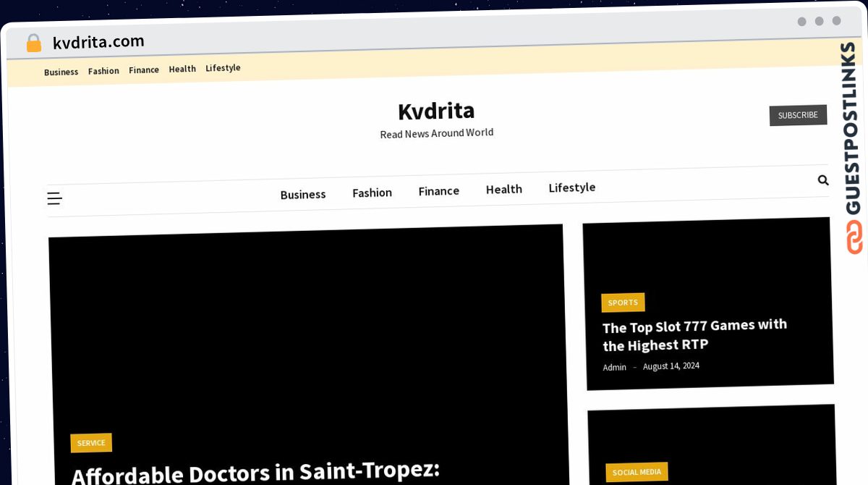Select Business in the main navigation

(x=303, y=195)
